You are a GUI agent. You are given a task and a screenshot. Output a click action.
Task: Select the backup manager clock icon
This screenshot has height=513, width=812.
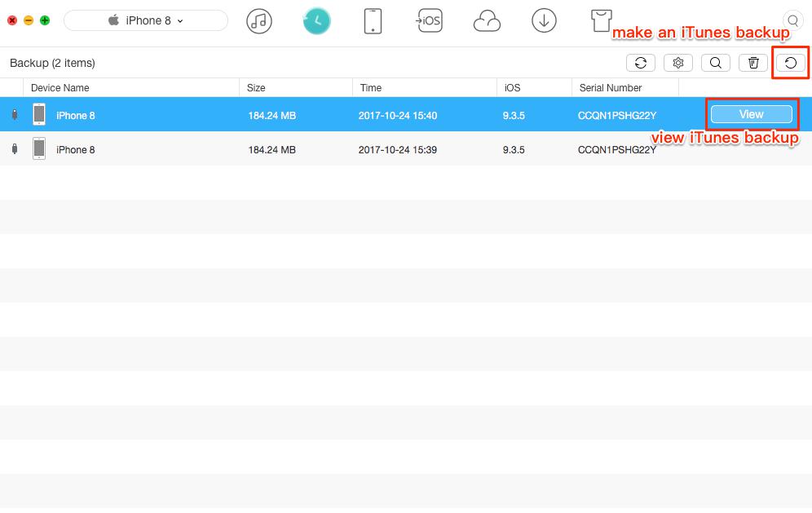(316, 21)
